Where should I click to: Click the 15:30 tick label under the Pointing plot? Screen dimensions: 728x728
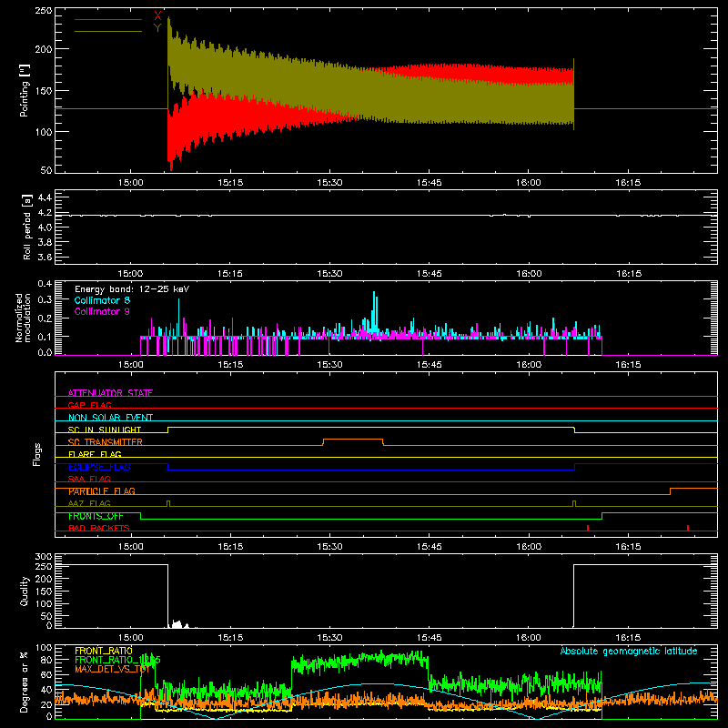click(x=329, y=183)
